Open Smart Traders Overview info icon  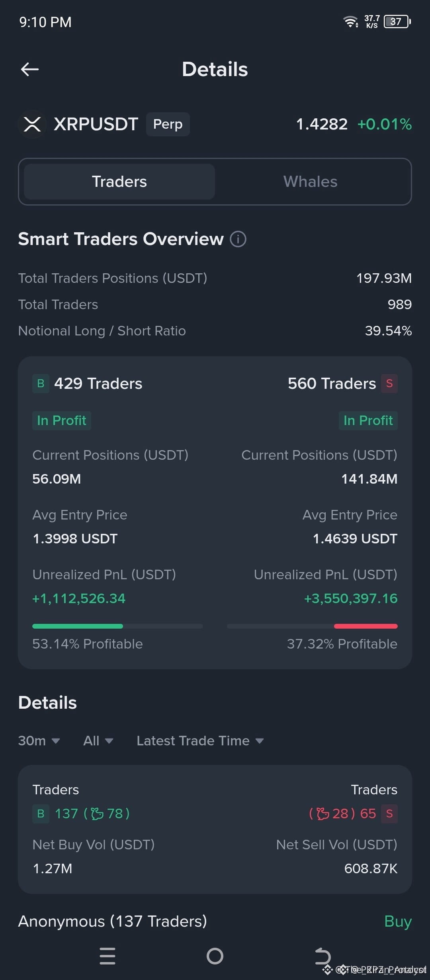coord(238,239)
